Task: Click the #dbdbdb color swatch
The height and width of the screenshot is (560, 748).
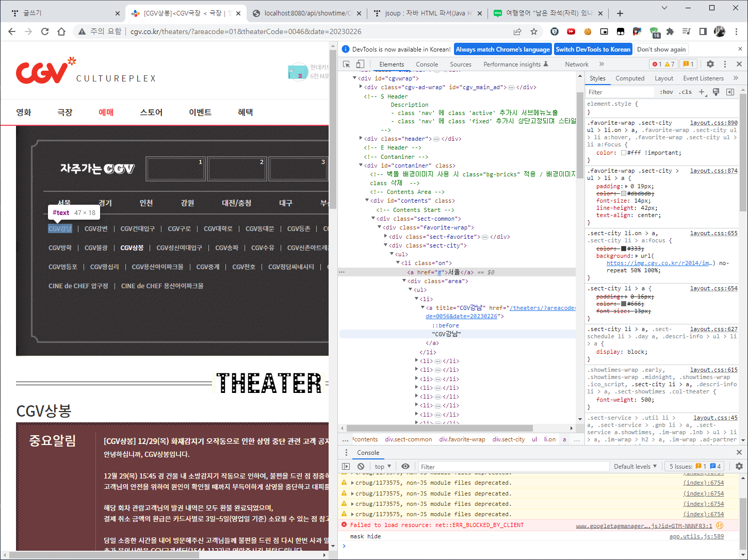Action: tap(624, 193)
